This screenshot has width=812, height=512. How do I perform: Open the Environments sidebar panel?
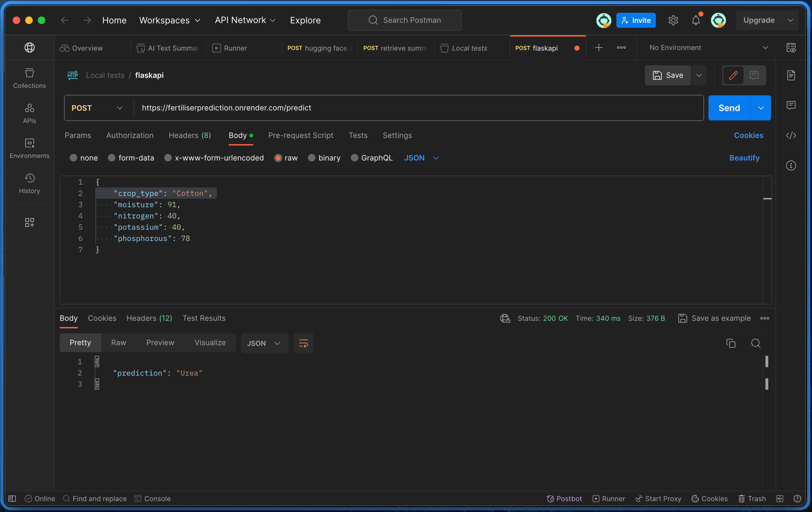(x=29, y=148)
